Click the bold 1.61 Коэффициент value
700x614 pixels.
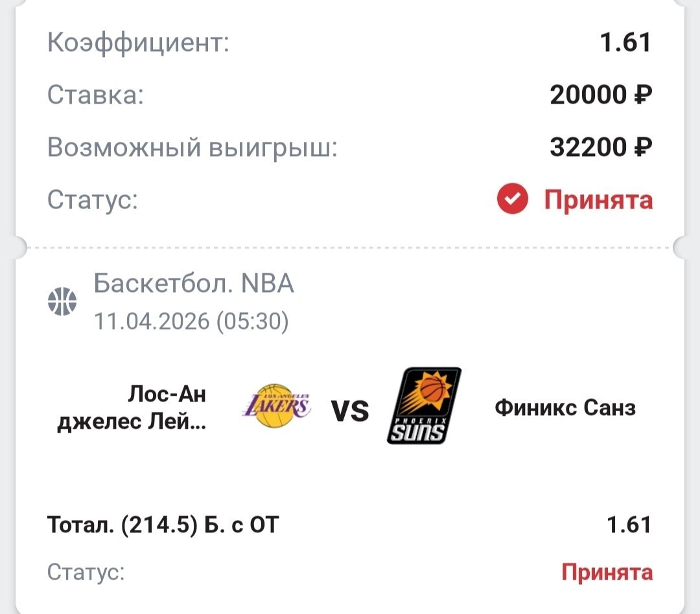[x=624, y=43]
